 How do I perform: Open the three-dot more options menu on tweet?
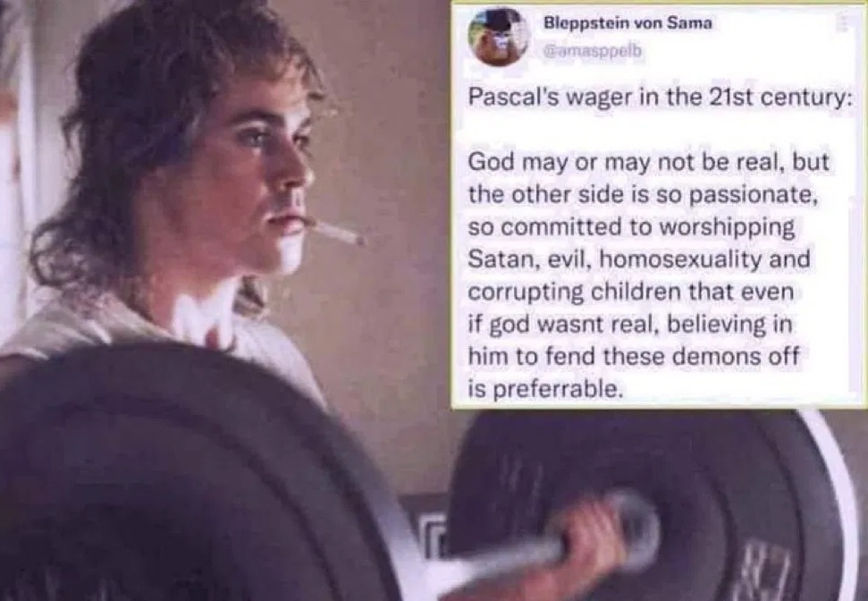(842, 22)
